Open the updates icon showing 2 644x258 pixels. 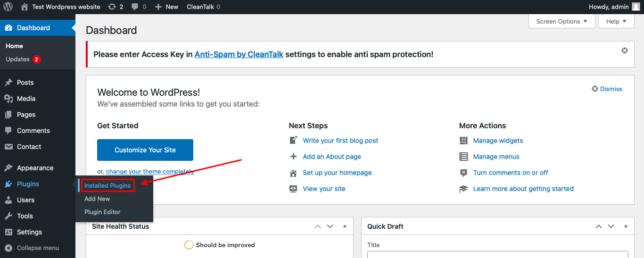click(x=116, y=7)
